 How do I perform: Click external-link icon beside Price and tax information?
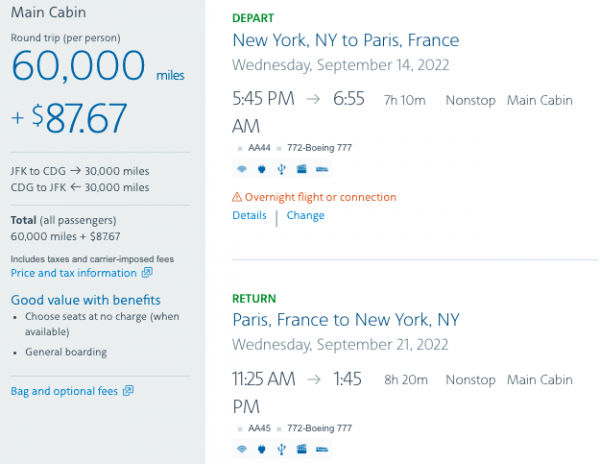146,273
